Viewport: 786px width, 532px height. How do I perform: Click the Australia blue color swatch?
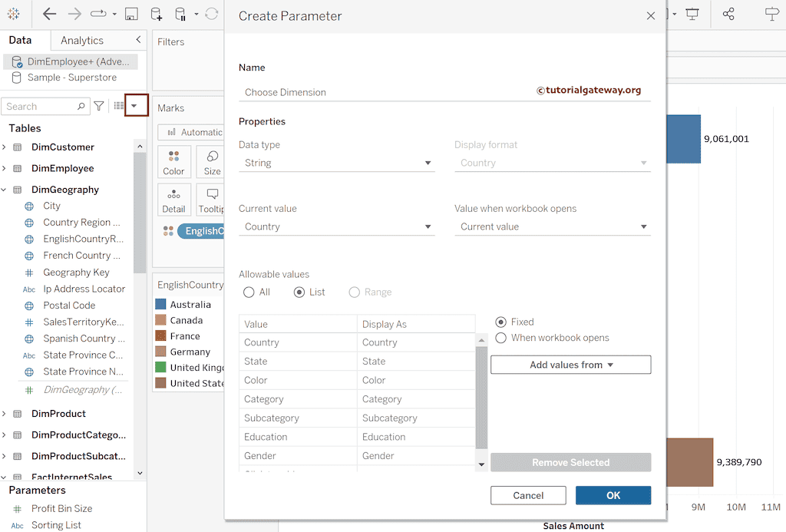(161, 305)
